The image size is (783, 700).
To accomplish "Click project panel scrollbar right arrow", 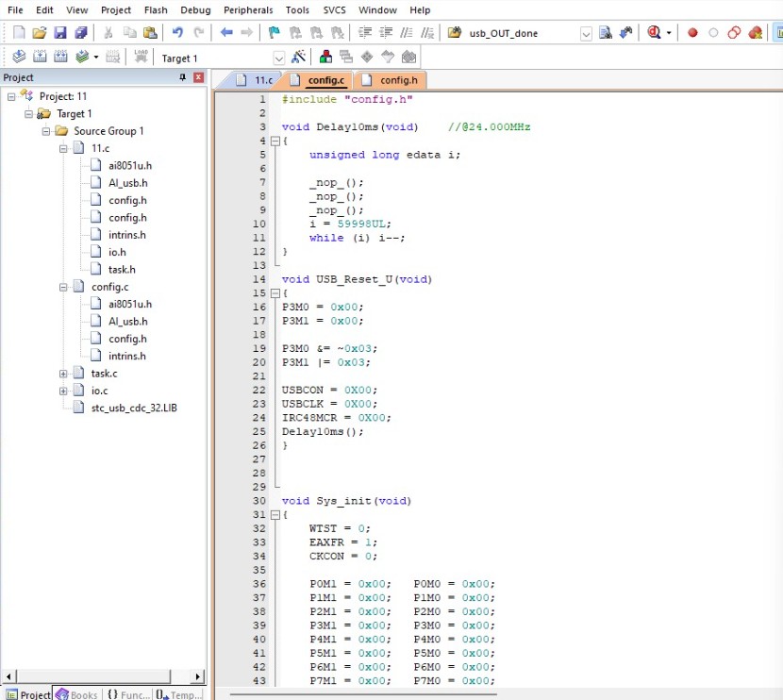I will (198, 676).
